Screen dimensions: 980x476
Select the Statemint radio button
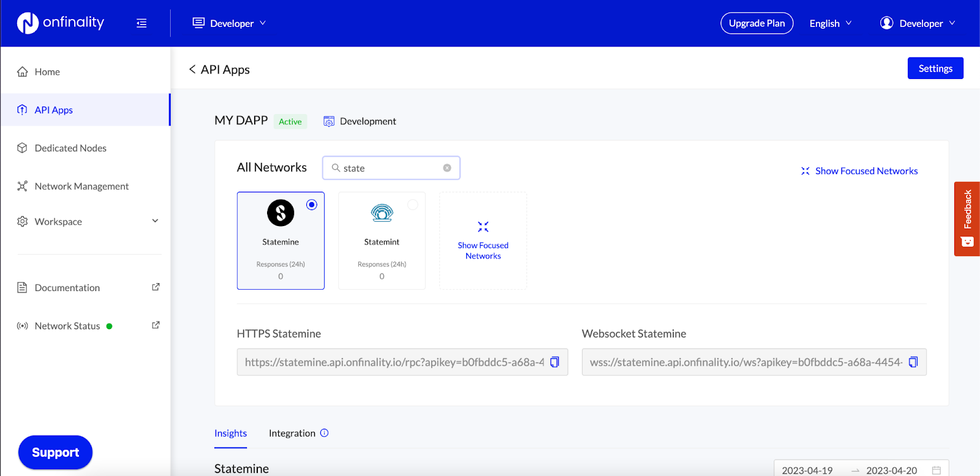point(413,205)
